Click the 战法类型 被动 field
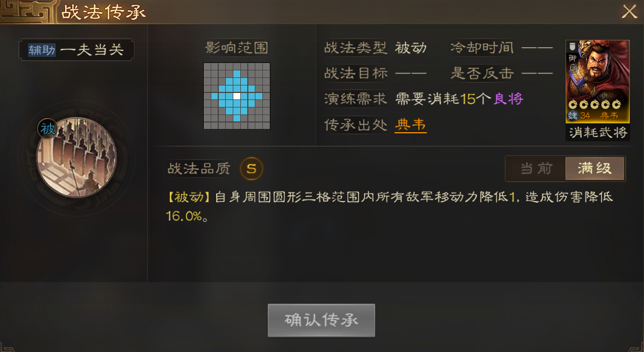Viewport: 644px width, 352px height. tap(375, 48)
